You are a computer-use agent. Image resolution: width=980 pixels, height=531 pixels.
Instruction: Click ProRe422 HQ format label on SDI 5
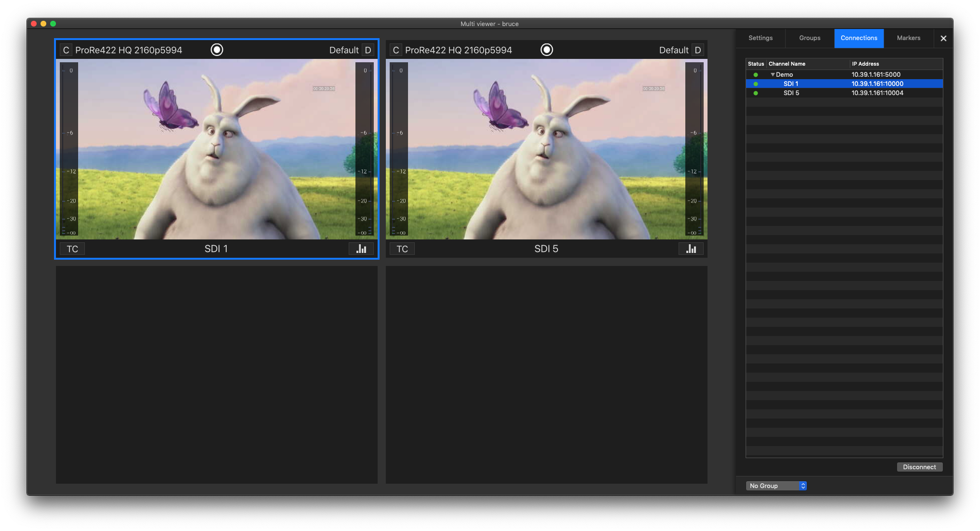[x=459, y=50]
